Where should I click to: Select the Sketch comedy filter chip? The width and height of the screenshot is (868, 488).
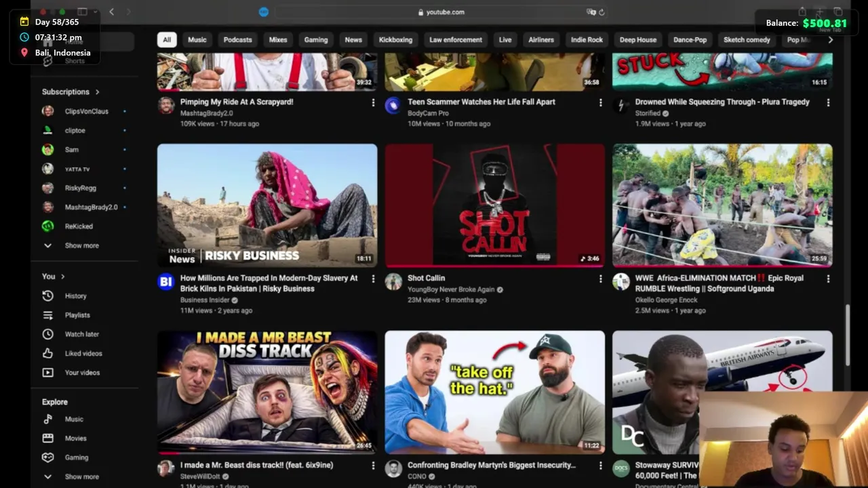coord(747,40)
